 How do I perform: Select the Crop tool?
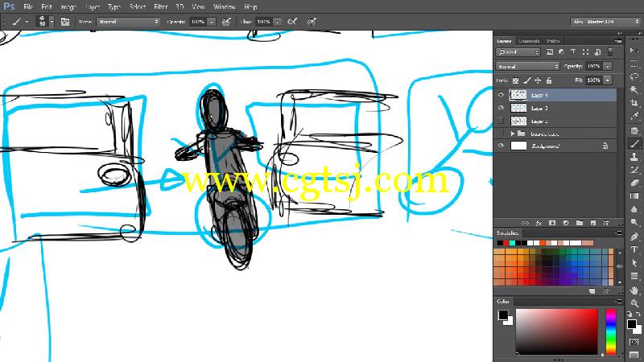(634, 103)
